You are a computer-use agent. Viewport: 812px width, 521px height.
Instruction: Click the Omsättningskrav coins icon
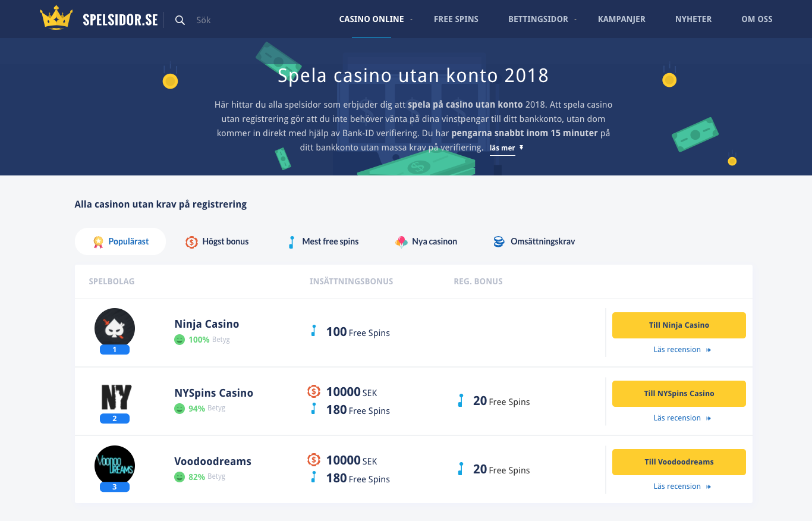pyautogui.click(x=499, y=242)
